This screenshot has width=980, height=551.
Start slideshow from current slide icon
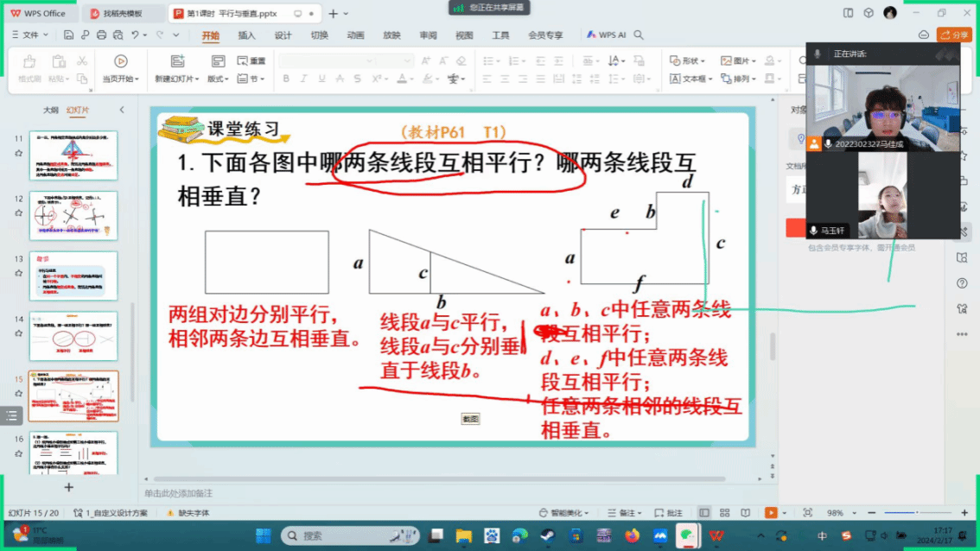click(x=120, y=61)
